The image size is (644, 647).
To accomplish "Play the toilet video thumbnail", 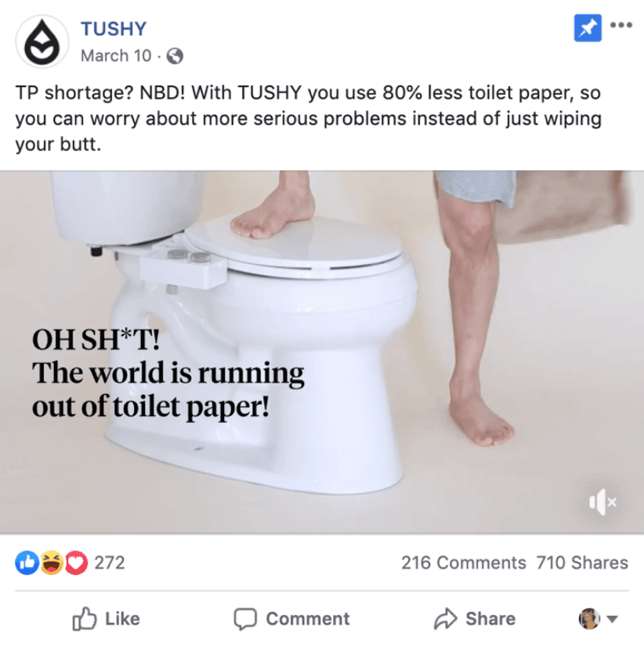I will point(322,352).
